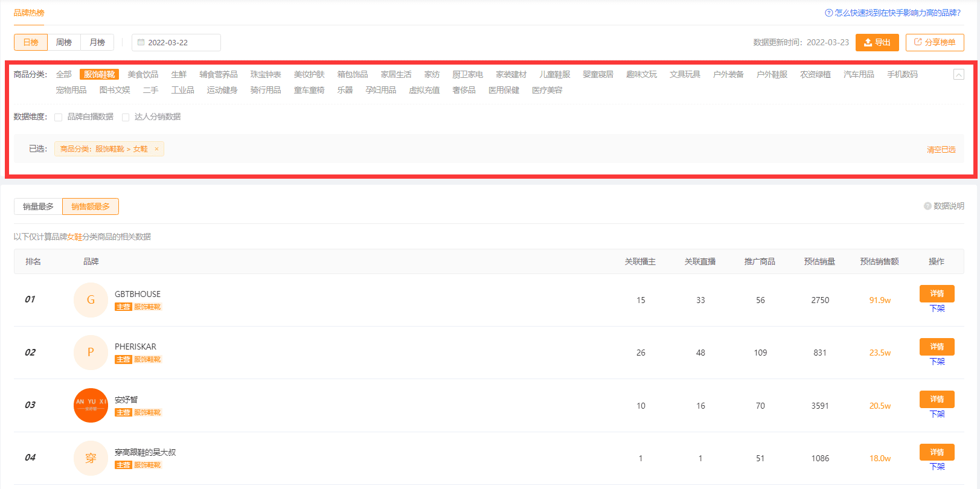Switch to 周榜 tab

(x=64, y=42)
